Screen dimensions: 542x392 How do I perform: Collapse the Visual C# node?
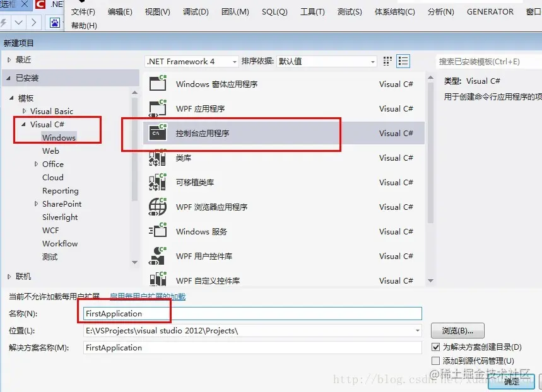tap(23, 124)
